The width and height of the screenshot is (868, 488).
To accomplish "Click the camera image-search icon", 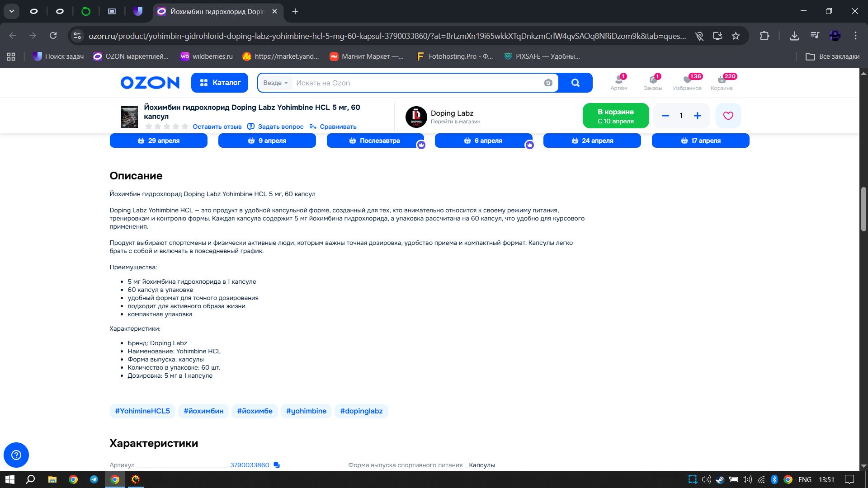I will click(x=548, y=83).
